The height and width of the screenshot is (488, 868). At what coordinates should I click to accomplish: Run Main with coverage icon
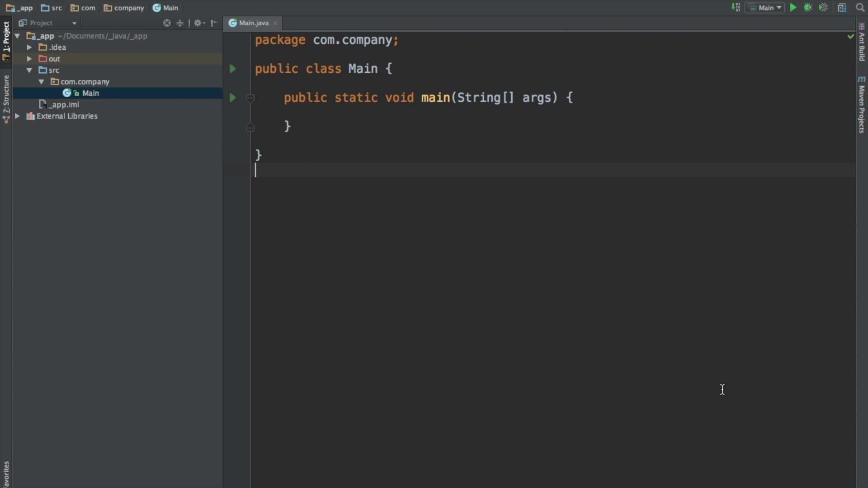823,8
